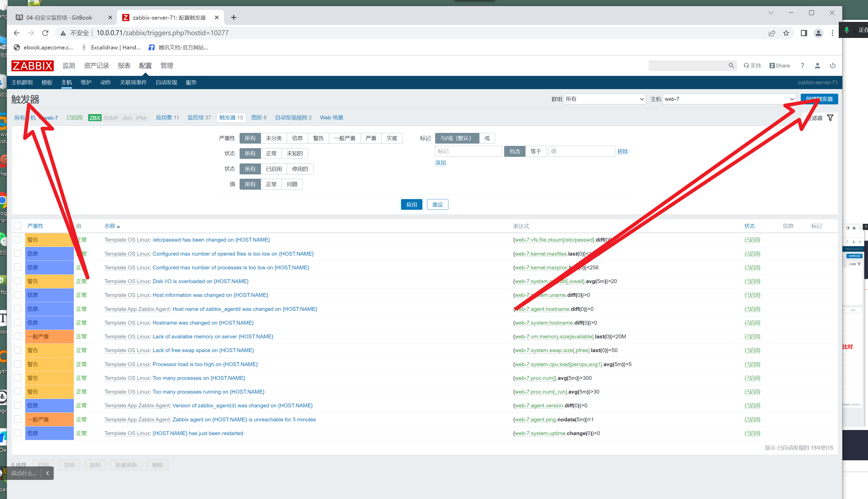Open the 自动发现 submenu

pyautogui.click(x=166, y=82)
